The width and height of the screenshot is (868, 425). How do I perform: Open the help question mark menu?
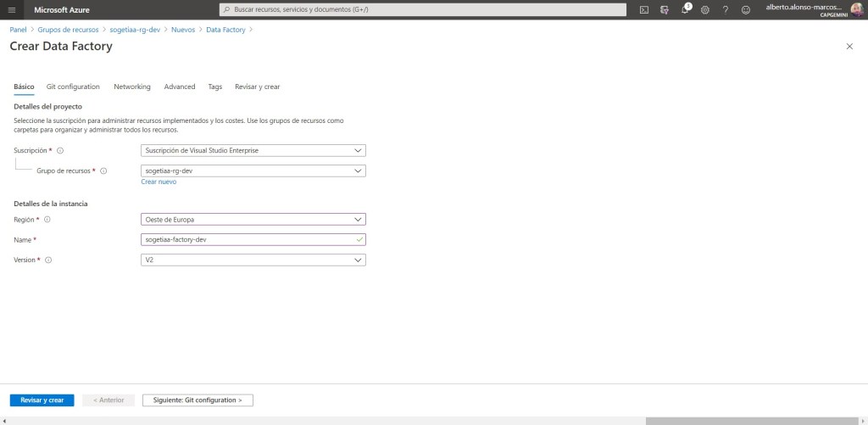(726, 9)
